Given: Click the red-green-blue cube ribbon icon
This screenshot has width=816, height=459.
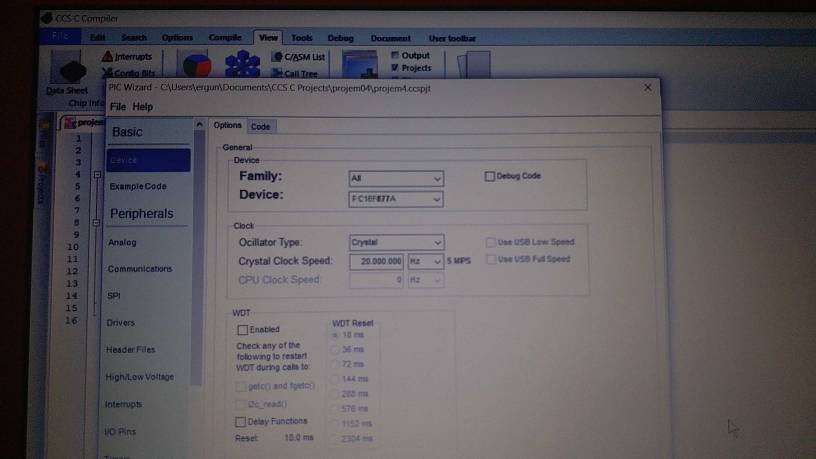Looking at the screenshot, I should [x=196, y=65].
